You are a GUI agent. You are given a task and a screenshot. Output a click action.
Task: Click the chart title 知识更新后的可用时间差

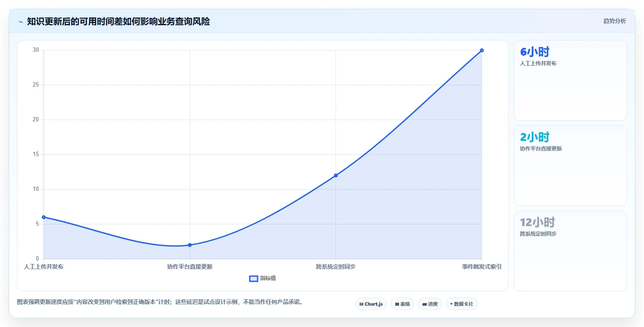(x=118, y=21)
